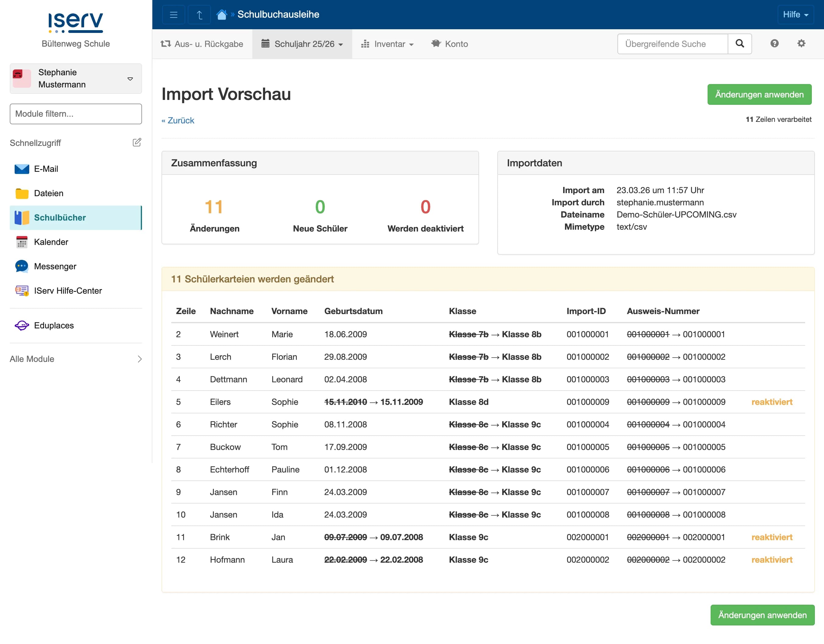Open E-Mail module in sidebar
This screenshot has width=824, height=644.
pyautogui.click(x=46, y=169)
